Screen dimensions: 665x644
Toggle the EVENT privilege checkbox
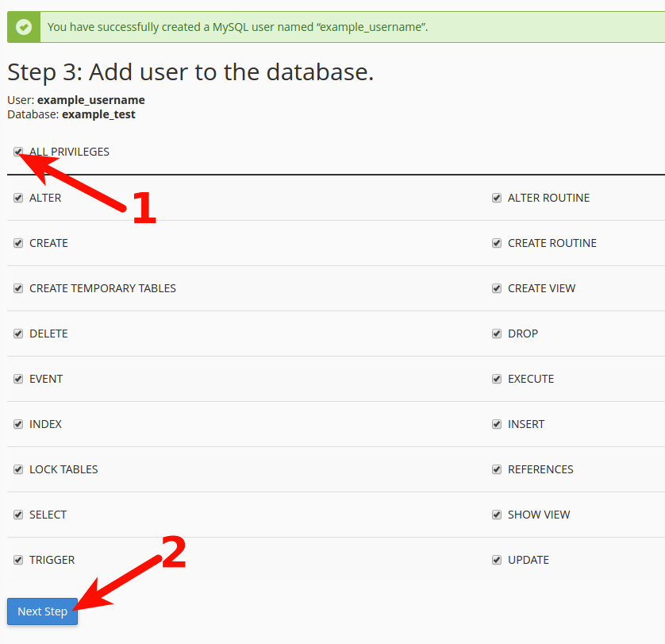pos(18,379)
